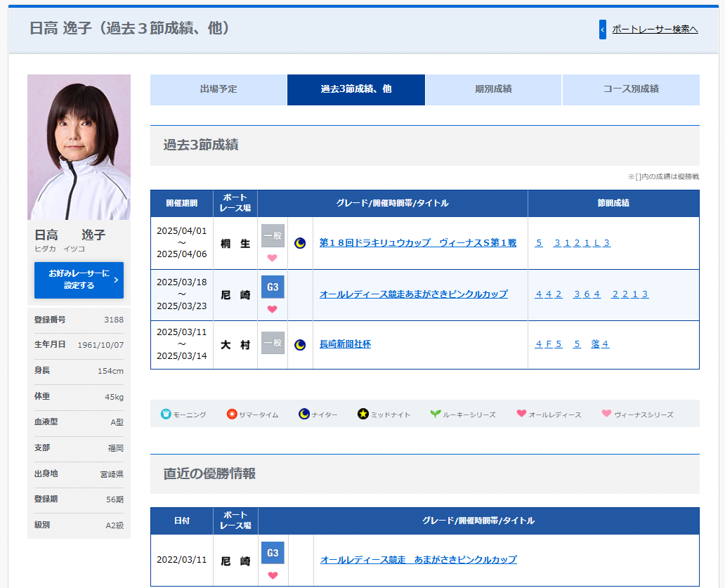Click the サマータイム sun icon
The image size is (725, 588).
point(232,414)
